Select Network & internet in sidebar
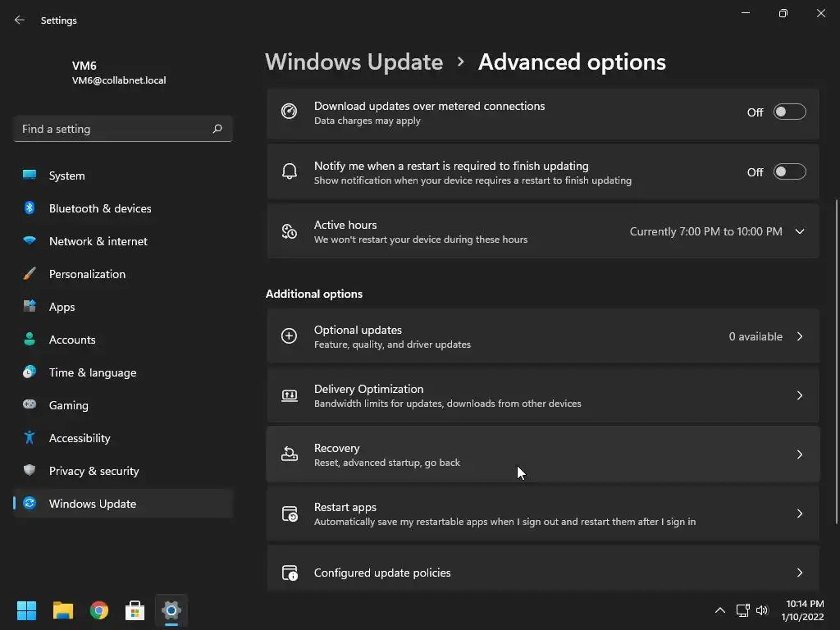 pyautogui.click(x=123, y=241)
